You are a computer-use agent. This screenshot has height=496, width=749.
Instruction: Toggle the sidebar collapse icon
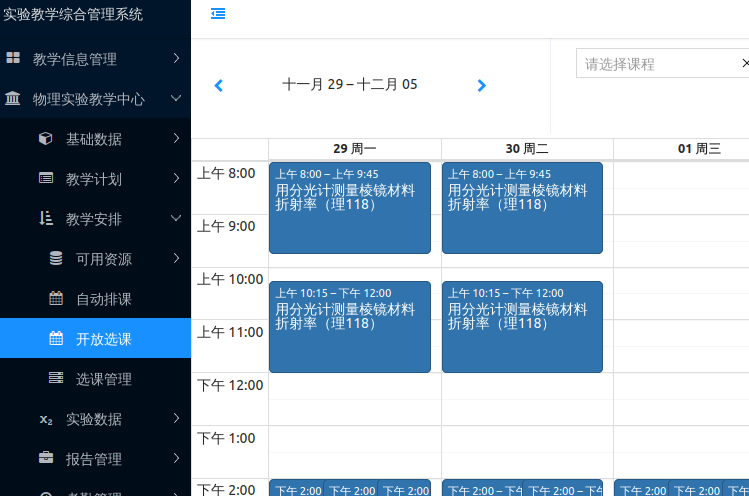pos(218,13)
